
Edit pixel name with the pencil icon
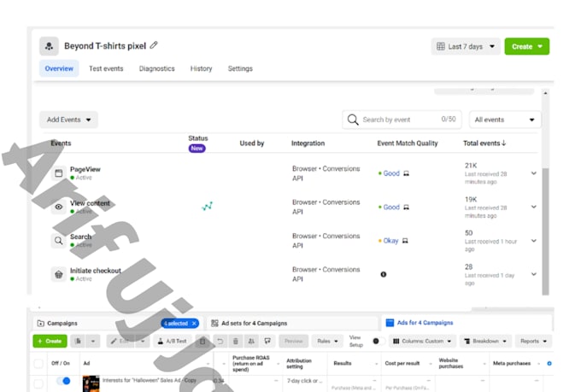point(154,45)
